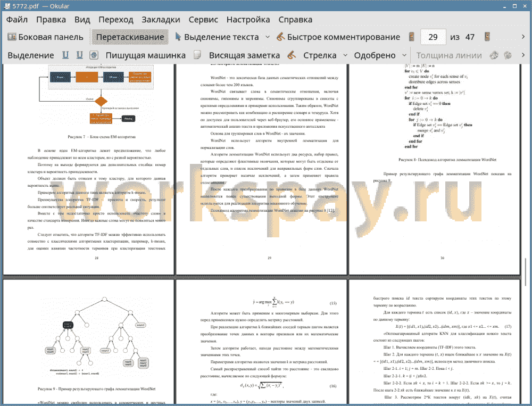
Task: Open the Сервис menu
Action: coord(203,20)
